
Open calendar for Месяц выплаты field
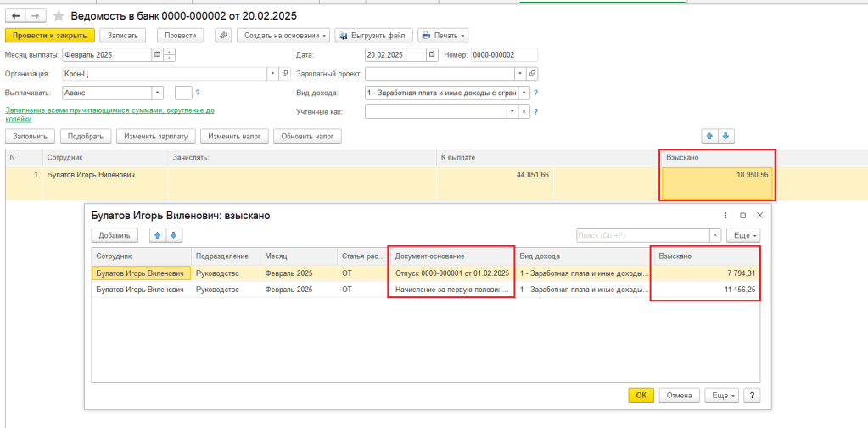point(156,55)
